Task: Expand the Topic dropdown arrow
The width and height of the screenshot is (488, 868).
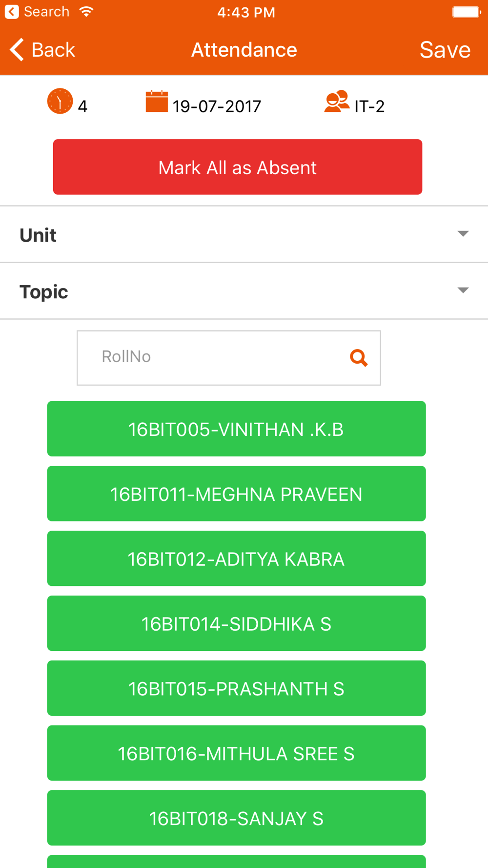Action: (463, 290)
